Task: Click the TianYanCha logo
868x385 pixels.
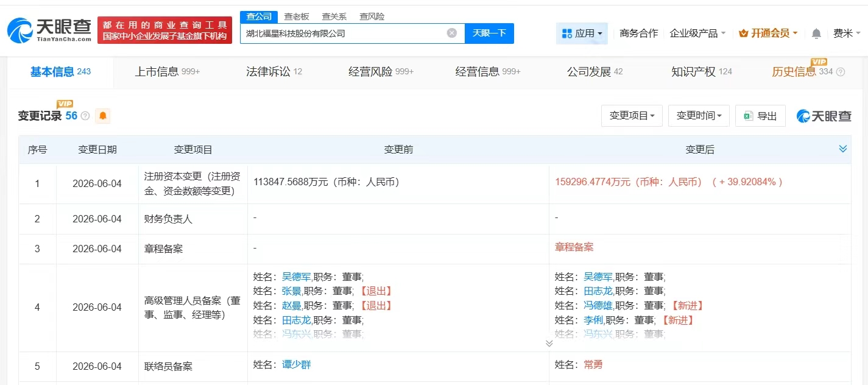Action: 49,30
